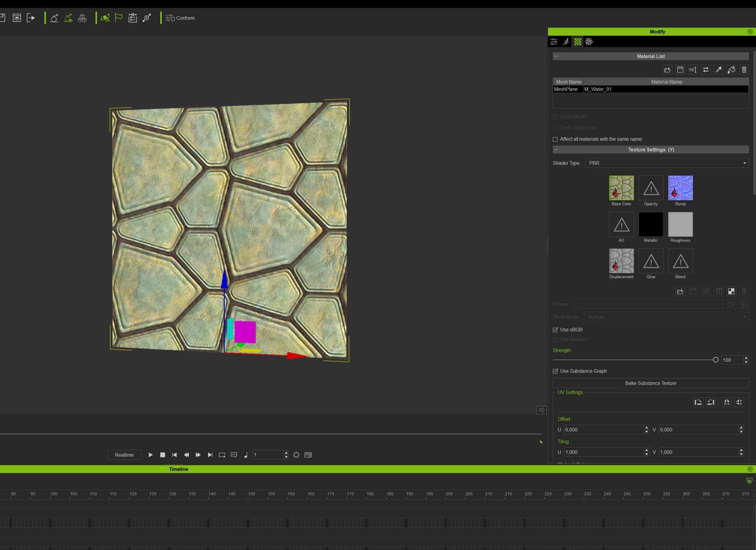Click the Realtime playback mode button

124,455
